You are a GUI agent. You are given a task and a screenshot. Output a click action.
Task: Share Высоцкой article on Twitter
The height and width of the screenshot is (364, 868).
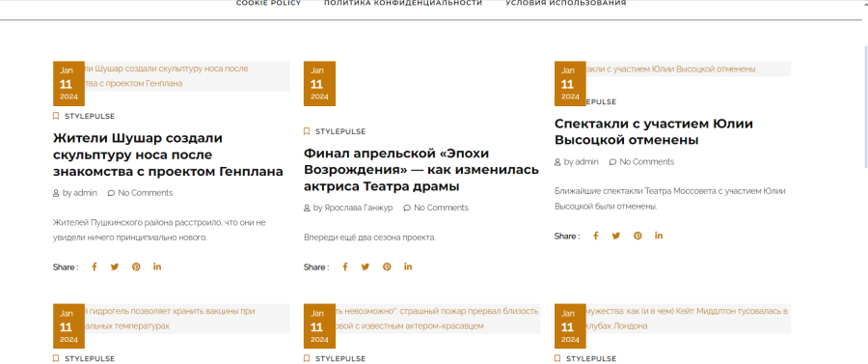click(x=616, y=236)
